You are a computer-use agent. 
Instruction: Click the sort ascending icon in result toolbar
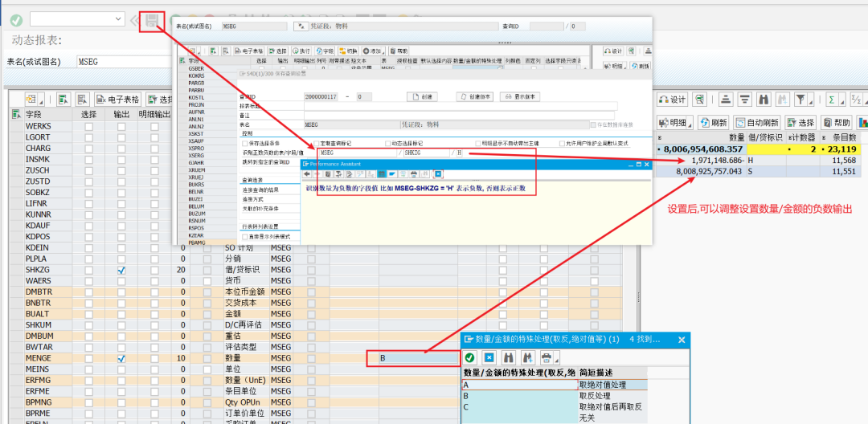point(727,100)
